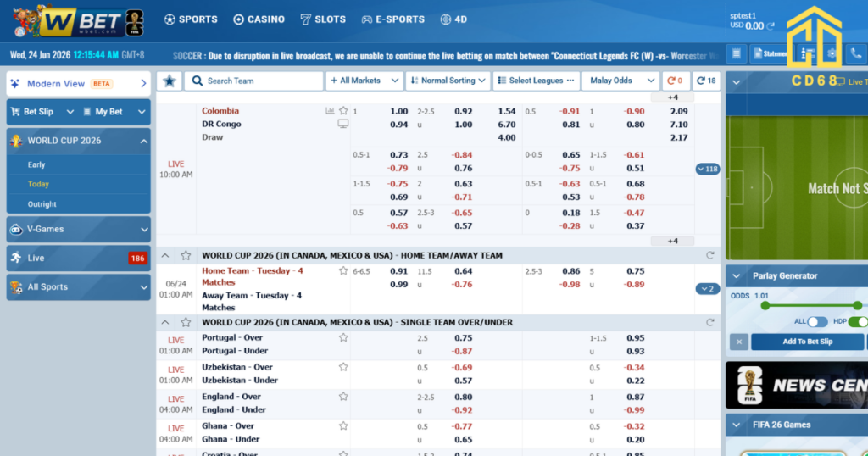Expand 118 more markets for Colombia match
The image size is (868, 456).
tap(708, 169)
